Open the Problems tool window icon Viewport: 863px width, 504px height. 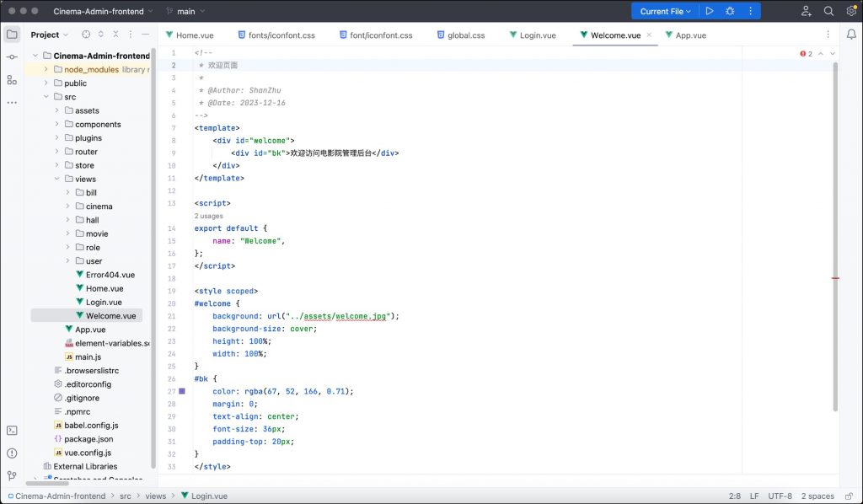(12, 453)
